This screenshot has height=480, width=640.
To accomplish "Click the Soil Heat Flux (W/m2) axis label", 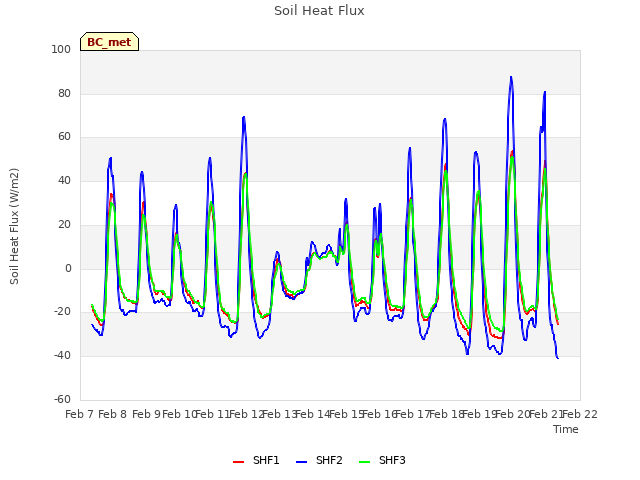I will point(14,226).
